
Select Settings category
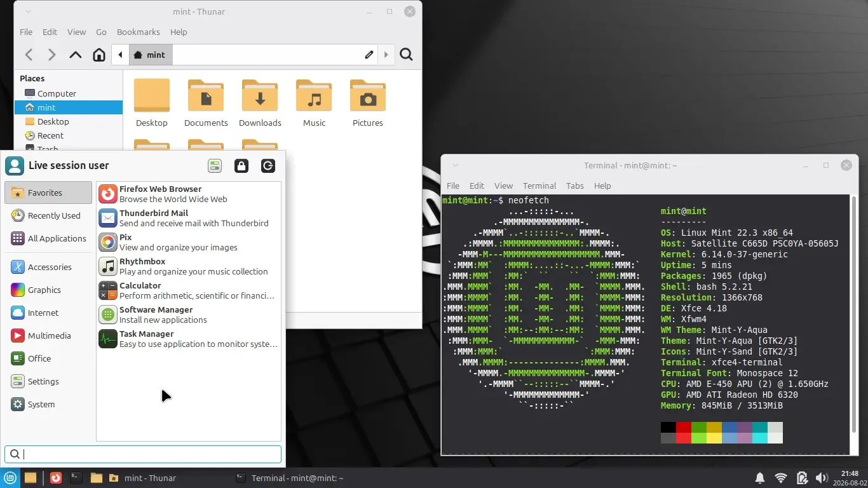48,381
